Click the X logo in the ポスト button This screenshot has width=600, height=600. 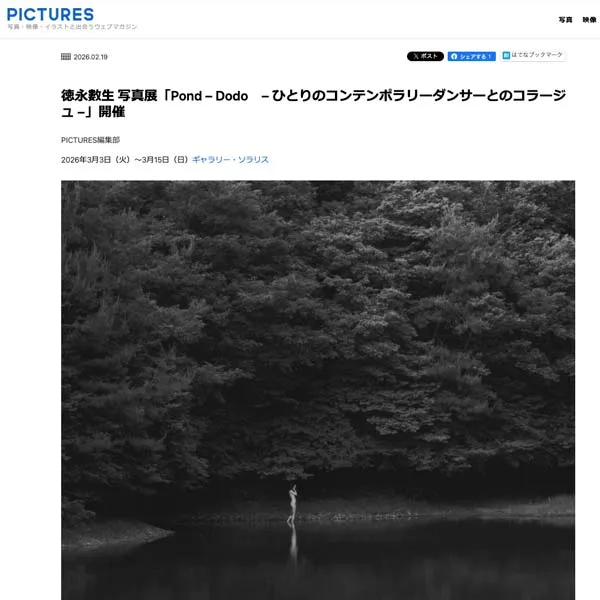tap(416, 56)
